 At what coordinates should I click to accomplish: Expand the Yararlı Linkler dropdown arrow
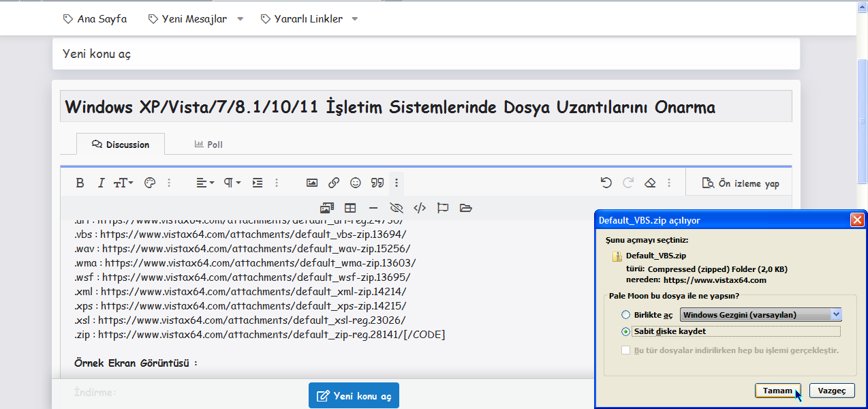tap(354, 19)
